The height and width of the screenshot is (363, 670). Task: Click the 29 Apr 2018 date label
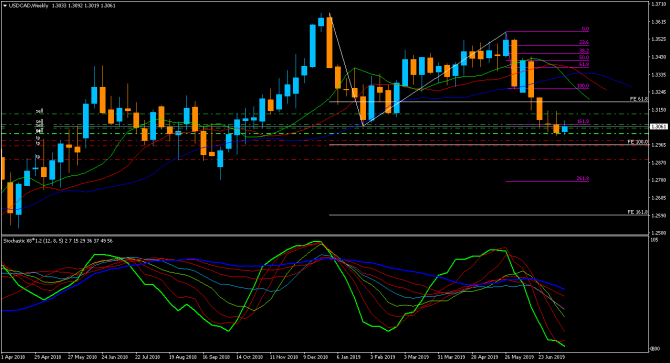[x=47, y=357]
